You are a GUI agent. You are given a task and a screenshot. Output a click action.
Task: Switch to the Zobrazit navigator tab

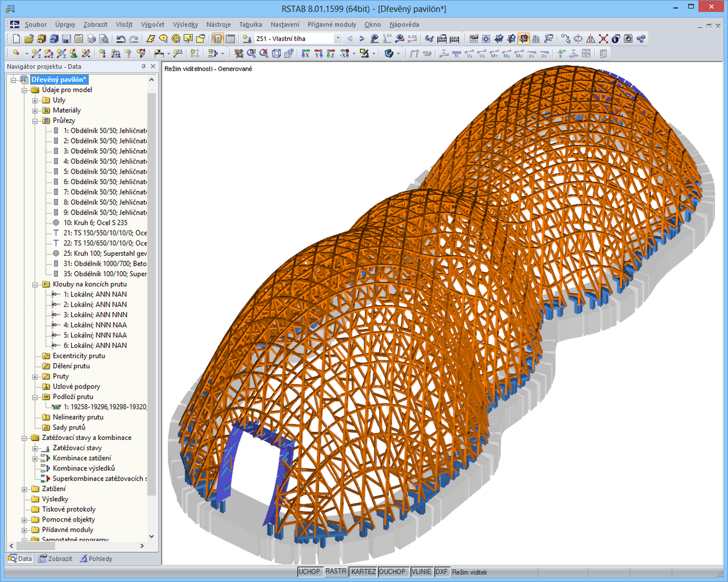pyautogui.click(x=55, y=559)
